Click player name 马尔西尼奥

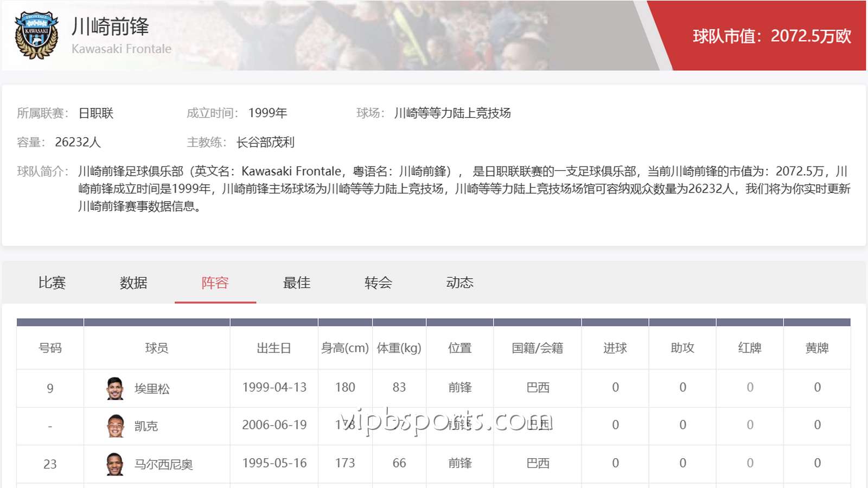click(163, 465)
